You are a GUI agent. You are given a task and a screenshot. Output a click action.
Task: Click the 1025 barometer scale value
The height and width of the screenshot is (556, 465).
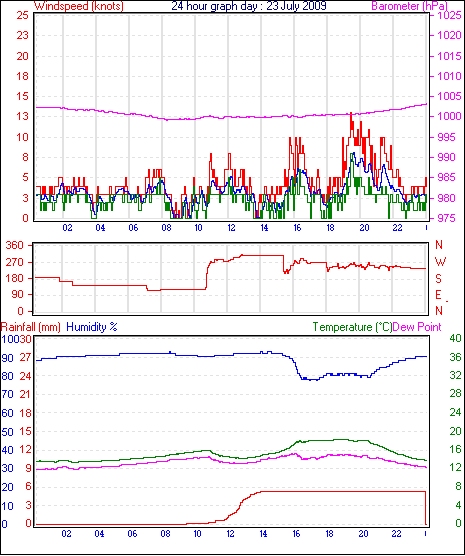[x=450, y=16]
